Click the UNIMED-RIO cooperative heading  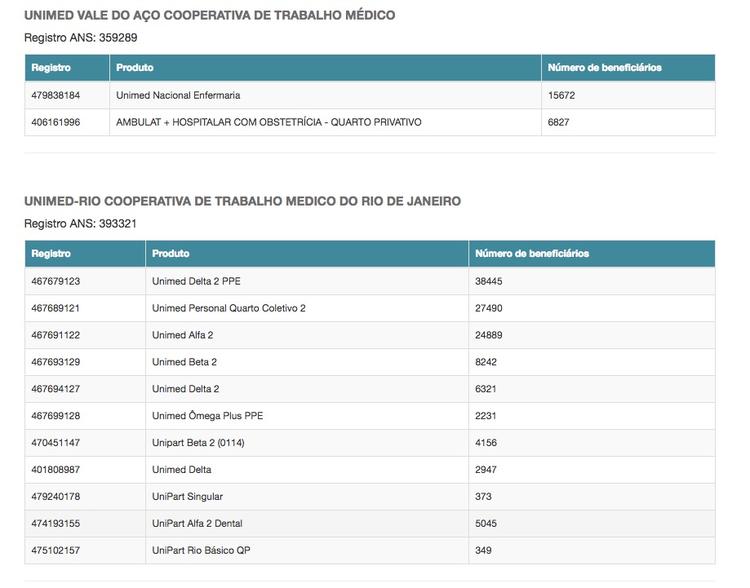[x=242, y=201]
